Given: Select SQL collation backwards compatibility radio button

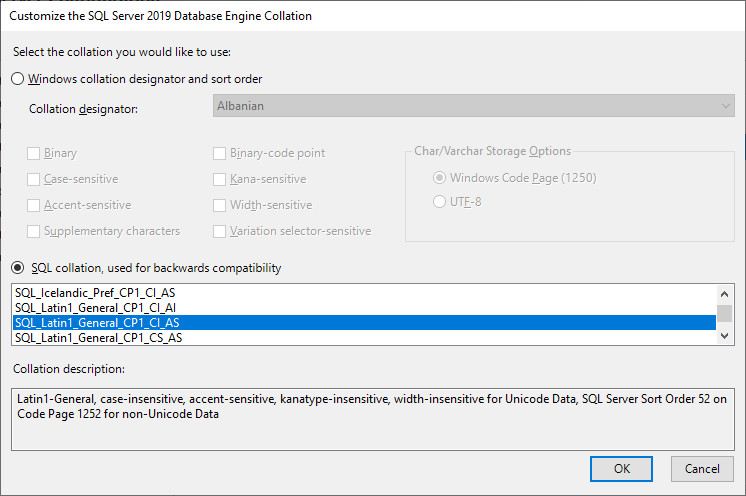Looking at the screenshot, I should pos(18,268).
